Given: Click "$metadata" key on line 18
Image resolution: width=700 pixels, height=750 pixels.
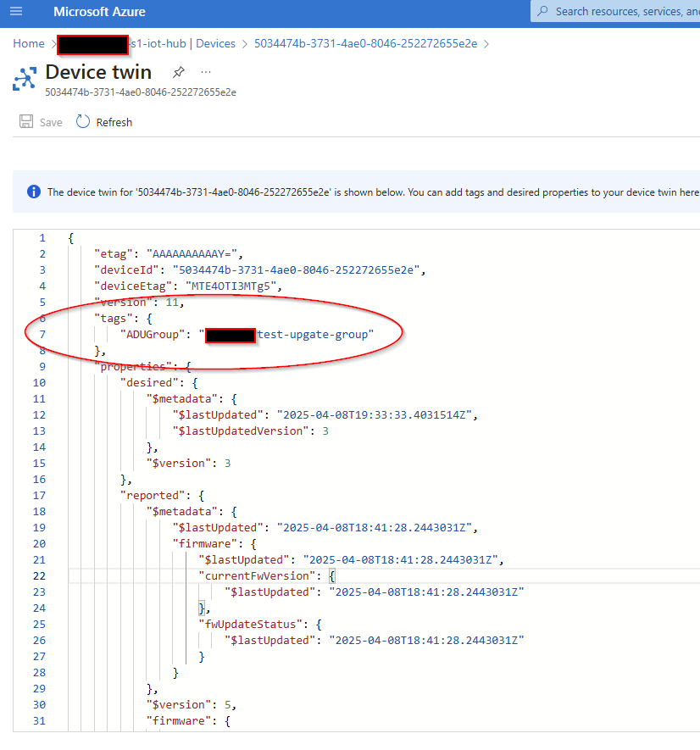Looking at the screenshot, I should [x=182, y=512].
